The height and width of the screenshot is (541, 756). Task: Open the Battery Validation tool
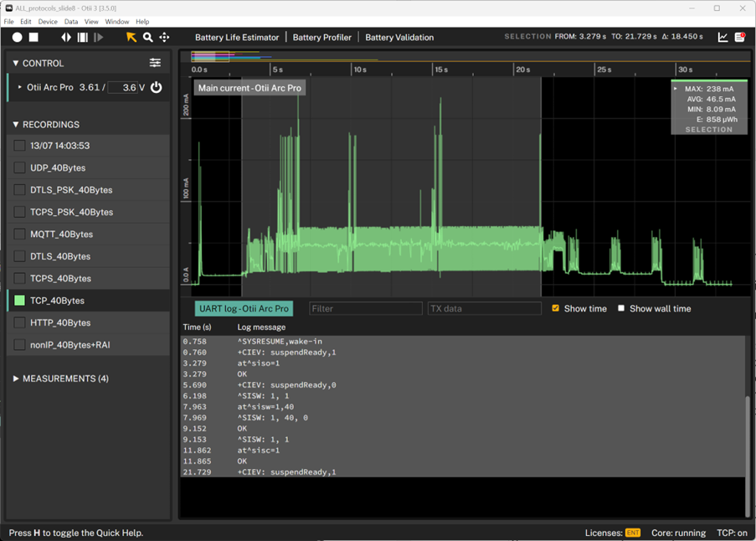399,37
